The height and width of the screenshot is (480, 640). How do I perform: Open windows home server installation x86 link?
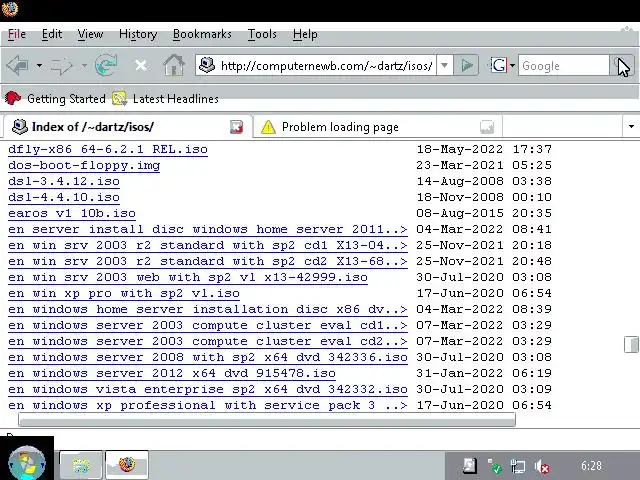208,309
